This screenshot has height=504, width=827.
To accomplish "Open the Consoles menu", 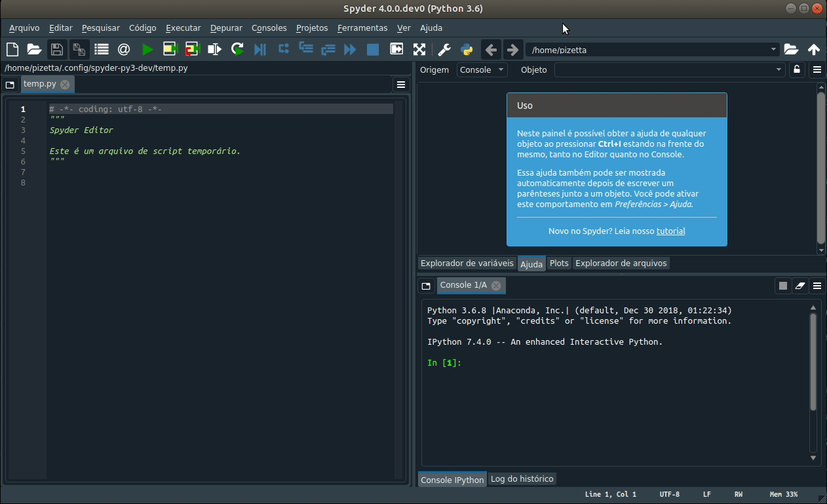I will tap(269, 28).
